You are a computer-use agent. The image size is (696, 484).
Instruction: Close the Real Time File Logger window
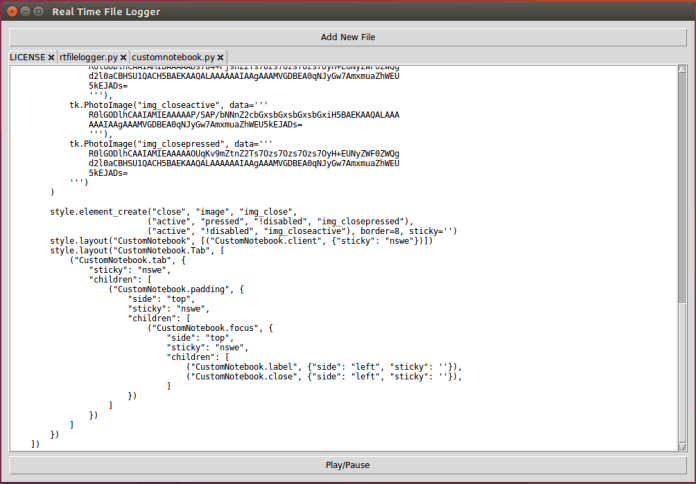click(12, 12)
